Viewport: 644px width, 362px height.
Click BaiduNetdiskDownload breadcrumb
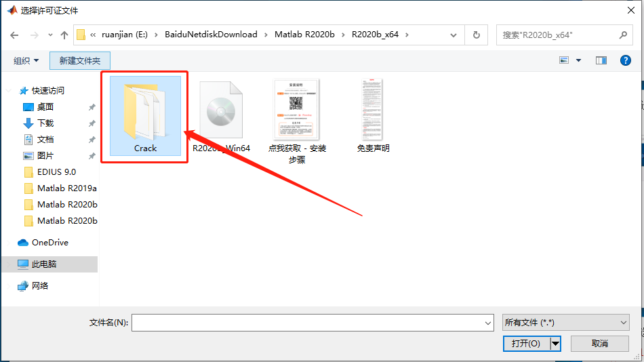coord(211,35)
